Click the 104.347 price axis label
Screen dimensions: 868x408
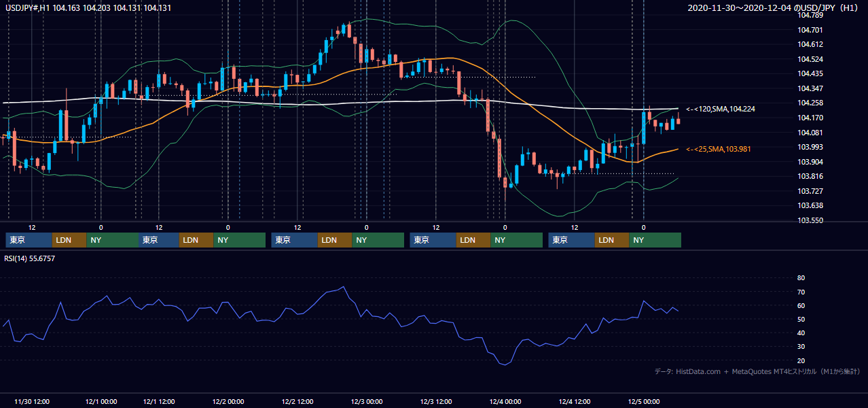[810, 88]
